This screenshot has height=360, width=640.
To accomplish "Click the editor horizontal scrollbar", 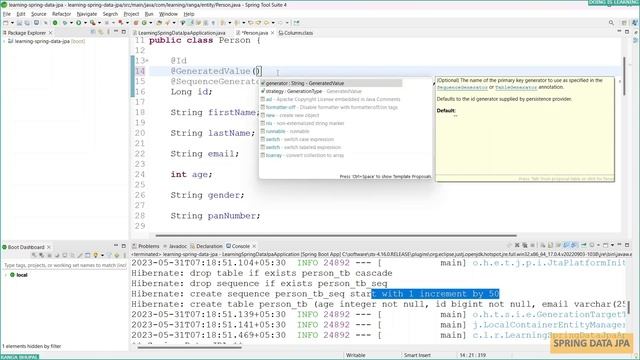I will click(x=336, y=236).
